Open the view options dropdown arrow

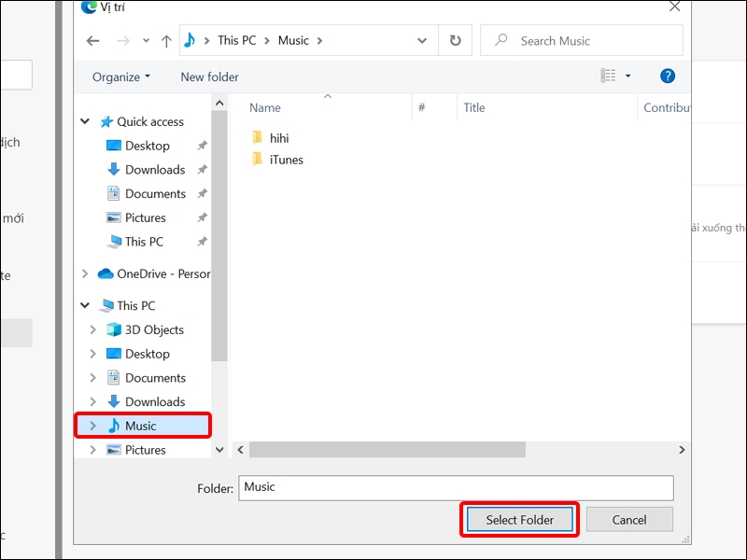pos(627,76)
